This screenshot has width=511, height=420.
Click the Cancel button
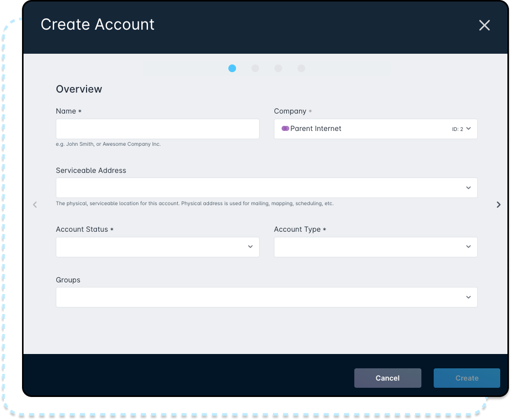388,378
